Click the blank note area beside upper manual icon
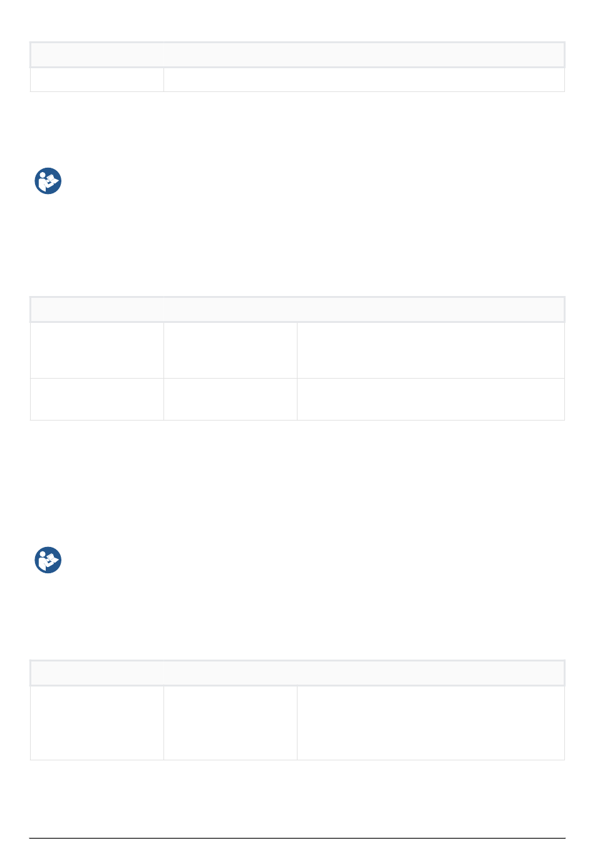The width and height of the screenshot is (595, 868). [313, 181]
